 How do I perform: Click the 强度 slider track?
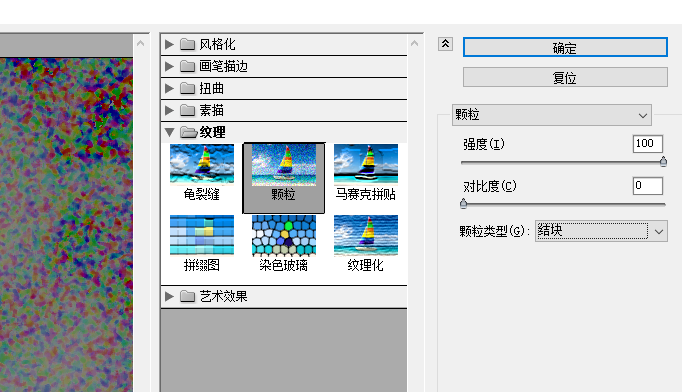click(563, 162)
